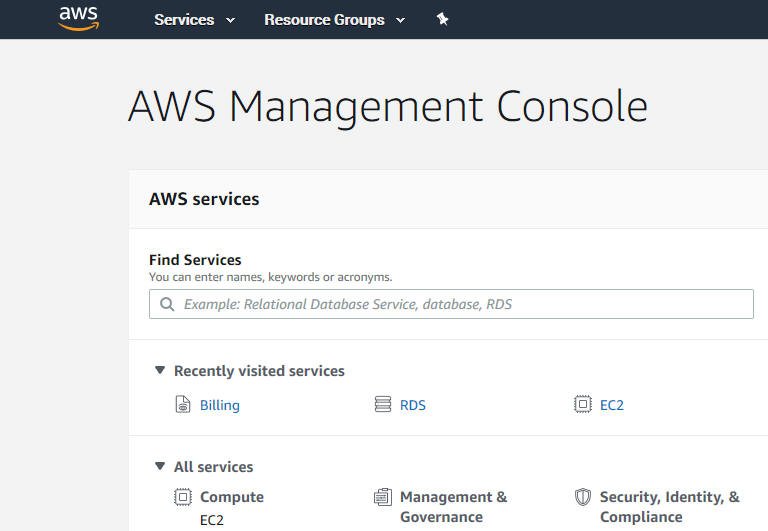
Task: Click the chip icon beside recently visited EC2
Action: point(583,404)
